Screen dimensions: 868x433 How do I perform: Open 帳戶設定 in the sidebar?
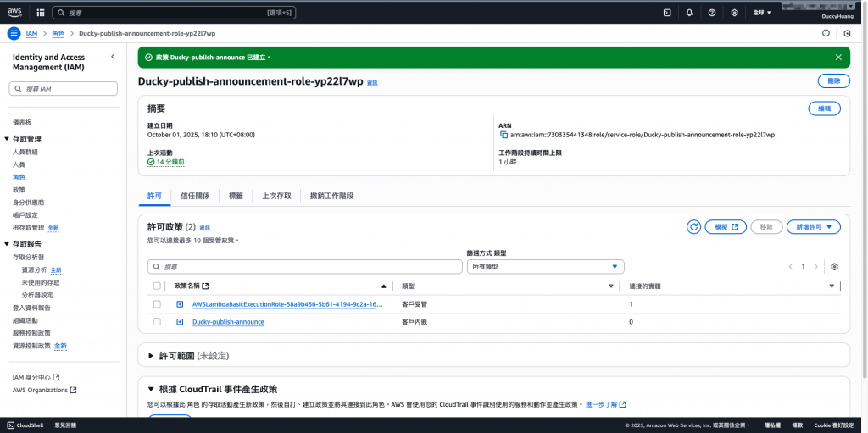click(x=25, y=215)
